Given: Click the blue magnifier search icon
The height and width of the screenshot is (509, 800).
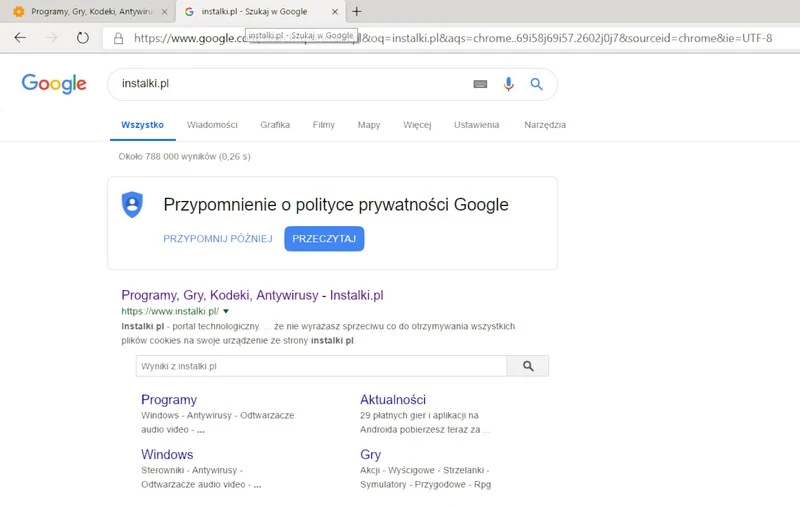Looking at the screenshot, I should coord(536,84).
